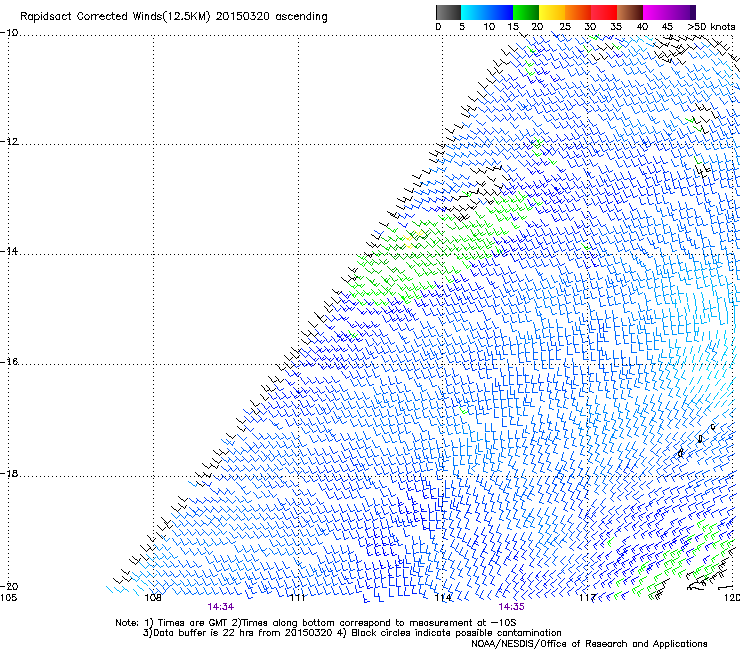Screen dimensions: 740x650
Task: Click the legend tick label '40'
Action: tap(642, 26)
